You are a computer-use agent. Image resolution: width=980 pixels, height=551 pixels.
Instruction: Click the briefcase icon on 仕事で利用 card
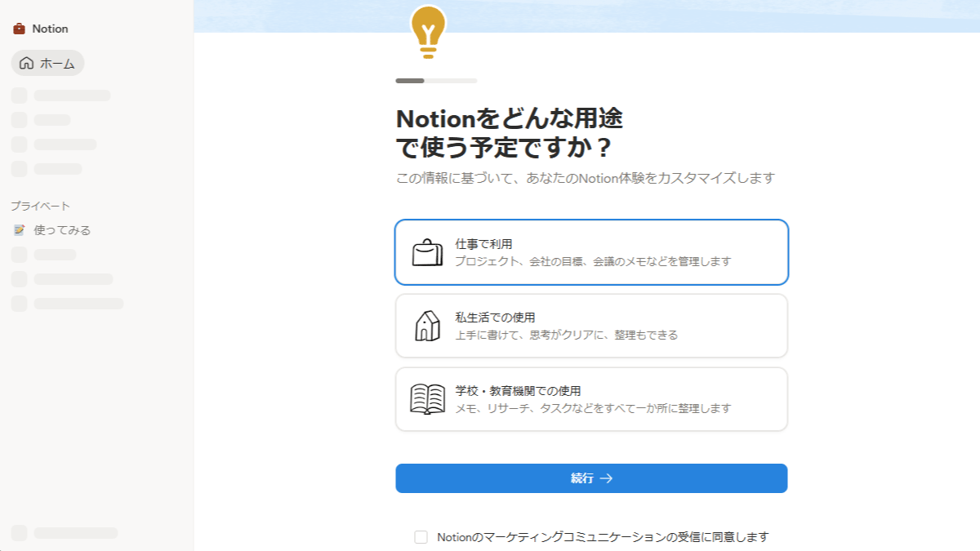point(427,252)
